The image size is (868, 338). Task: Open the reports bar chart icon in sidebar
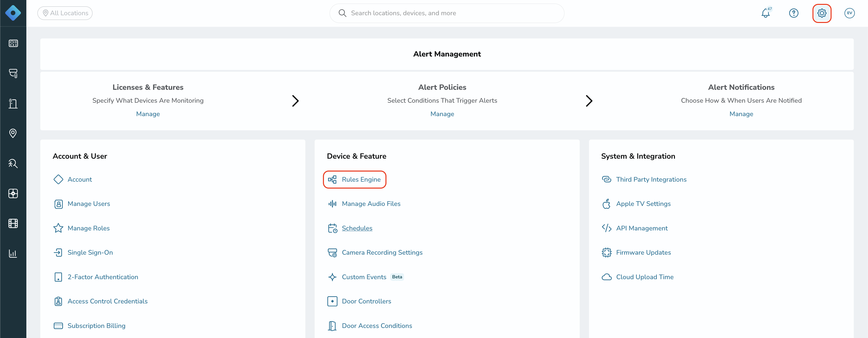13,253
